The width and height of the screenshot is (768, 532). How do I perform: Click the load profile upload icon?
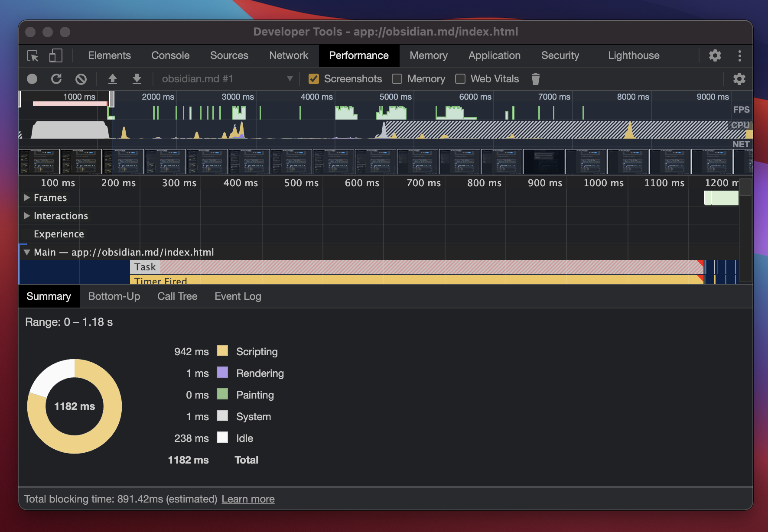pos(113,79)
